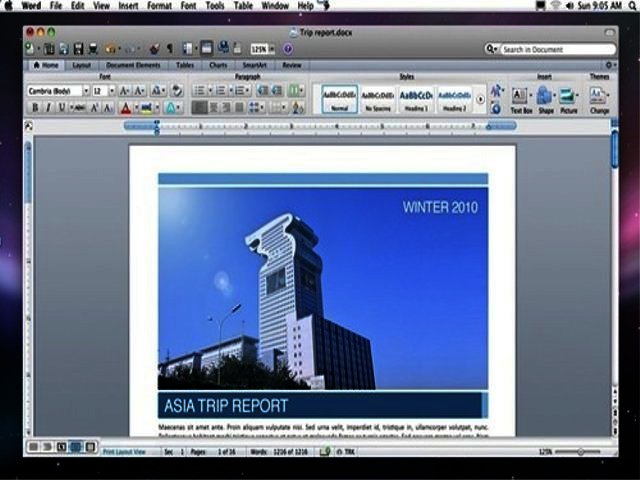Click the Bold formatting button
This screenshot has width=640, height=480.
point(35,108)
